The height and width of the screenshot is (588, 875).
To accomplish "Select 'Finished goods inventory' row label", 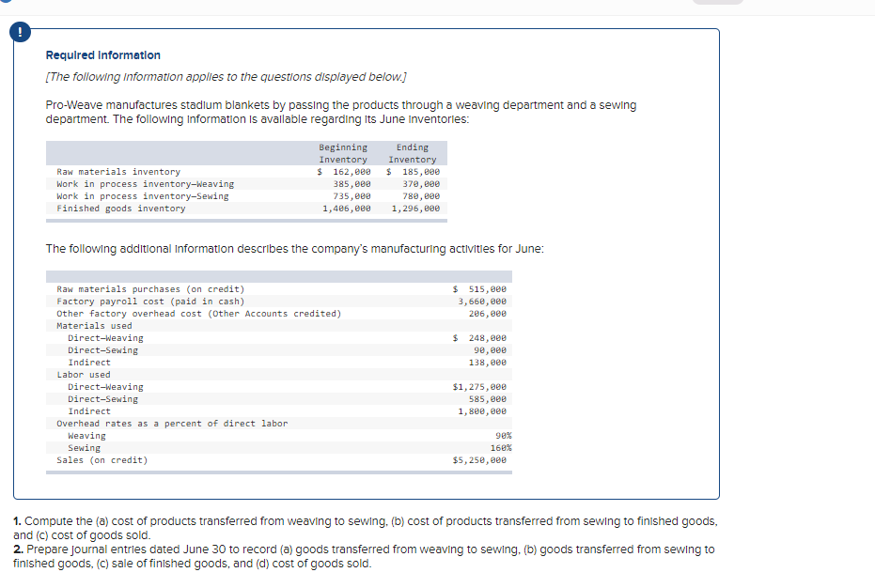I will [x=121, y=209].
